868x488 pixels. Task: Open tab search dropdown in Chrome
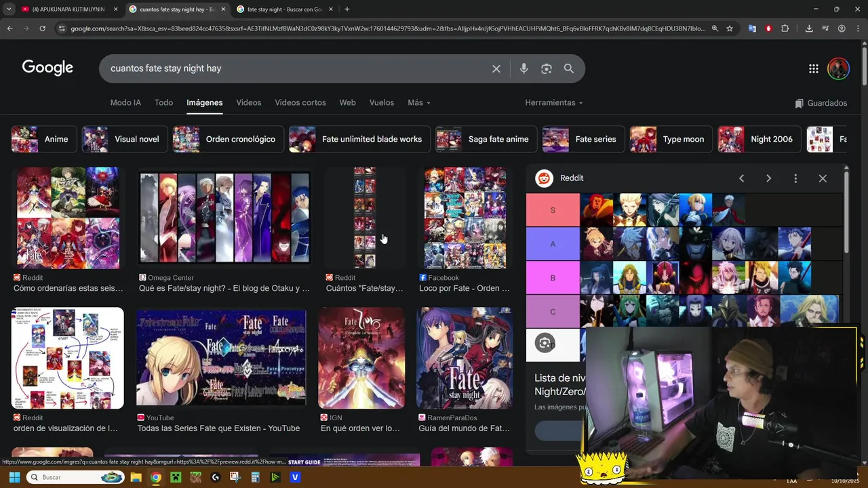tap(9, 9)
